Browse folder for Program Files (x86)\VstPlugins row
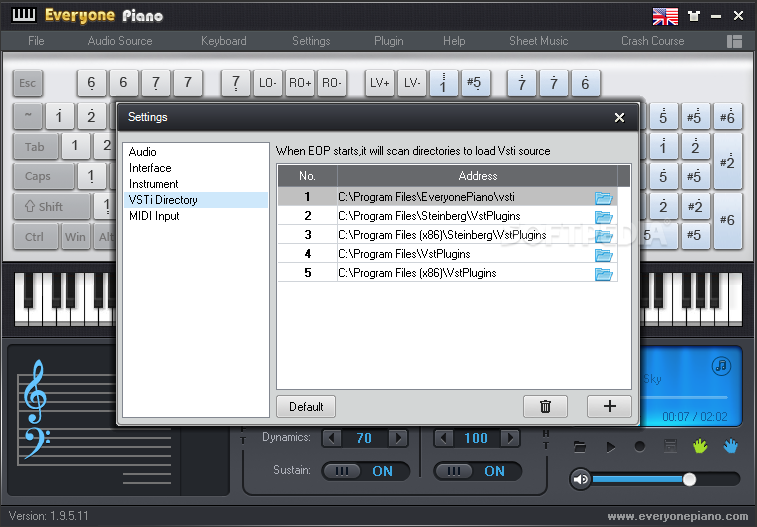757x527 pixels. tap(603, 274)
